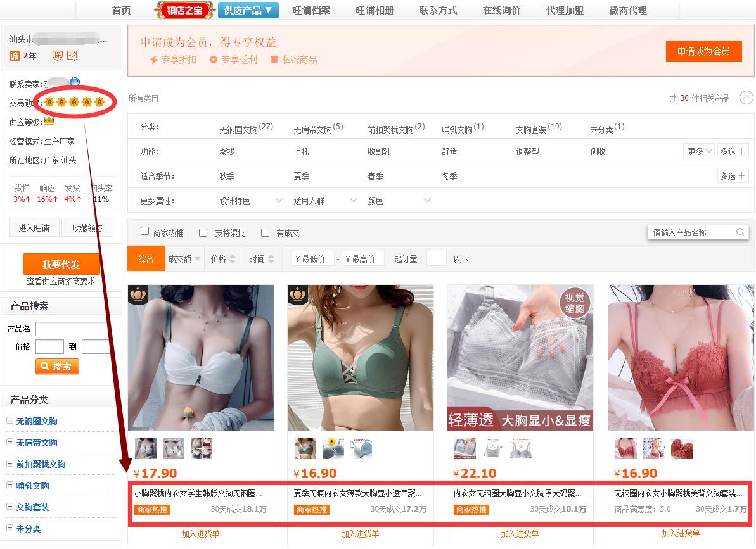Image resolution: width=756 pixels, height=549 pixels.
Task: Open the 设计特色 dropdown
Action: tap(251, 201)
